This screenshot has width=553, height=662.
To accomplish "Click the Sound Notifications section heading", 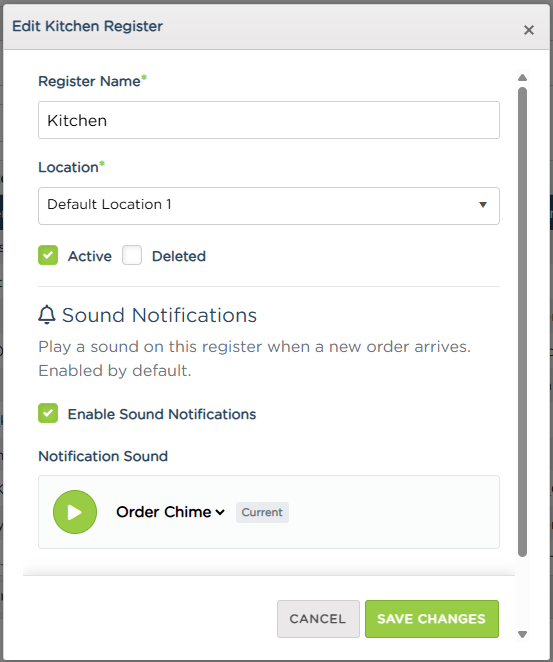I will [159, 315].
